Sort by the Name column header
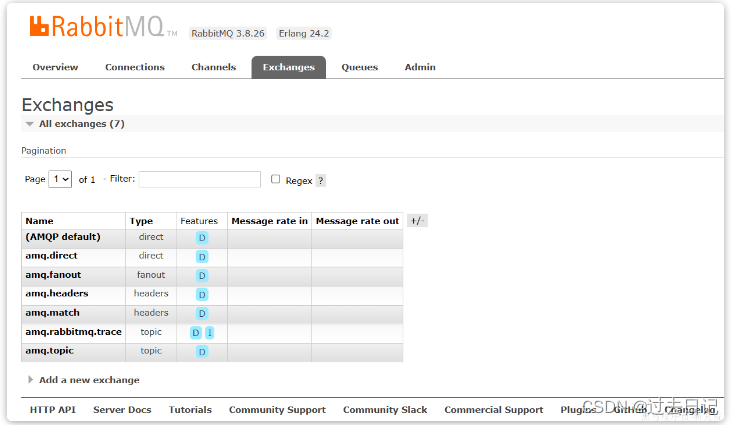The image size is (734, 425). click(39, 221)
